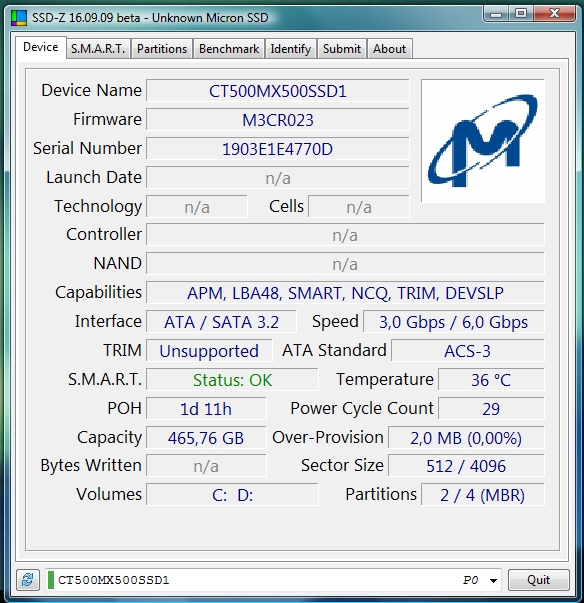Viewport: 584px width, 603px height.
Task: Click the CT500MX500SSD1 entry in bottom selector
Action: point(113,580)
